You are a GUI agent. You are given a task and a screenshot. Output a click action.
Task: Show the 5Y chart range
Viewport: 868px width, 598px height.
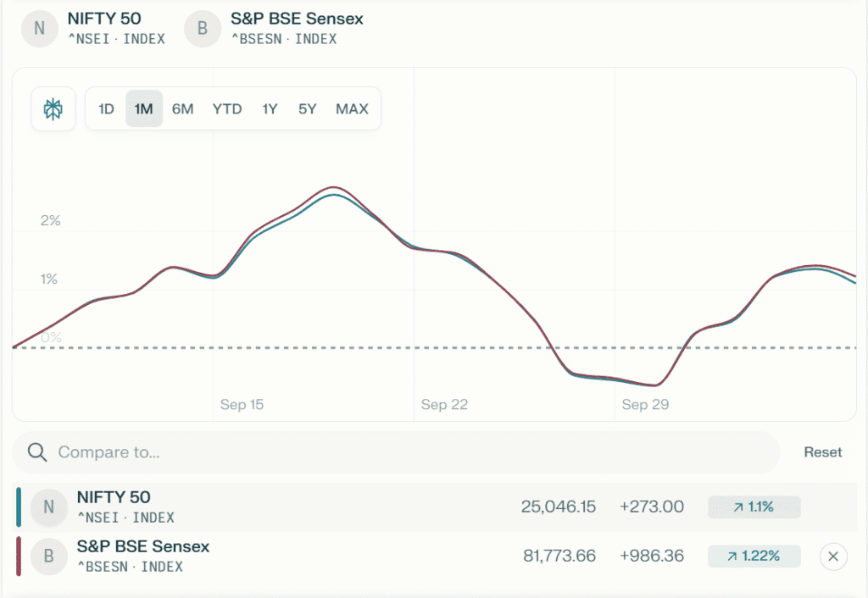tap(307, 109)
